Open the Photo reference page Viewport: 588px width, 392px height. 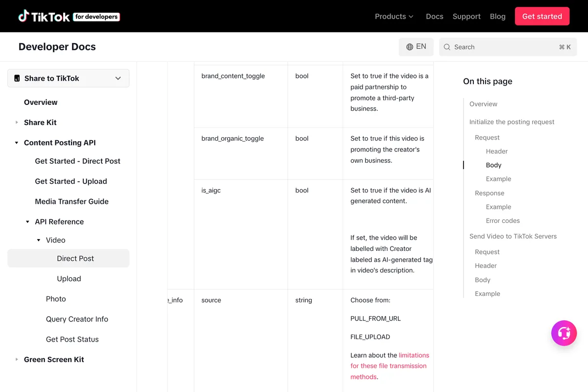[x=56, y=299]
